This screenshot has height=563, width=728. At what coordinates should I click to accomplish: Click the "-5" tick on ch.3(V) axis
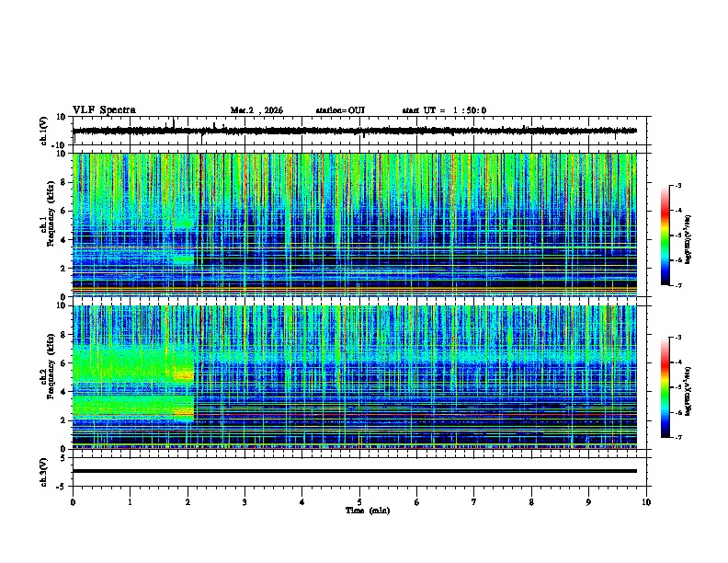point(62,487)
